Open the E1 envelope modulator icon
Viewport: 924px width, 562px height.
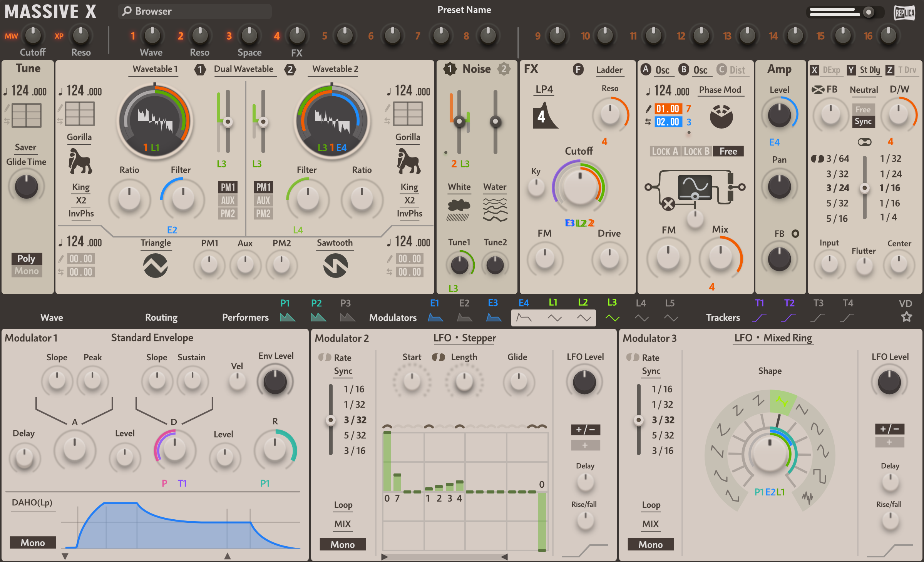click(435, 317)
